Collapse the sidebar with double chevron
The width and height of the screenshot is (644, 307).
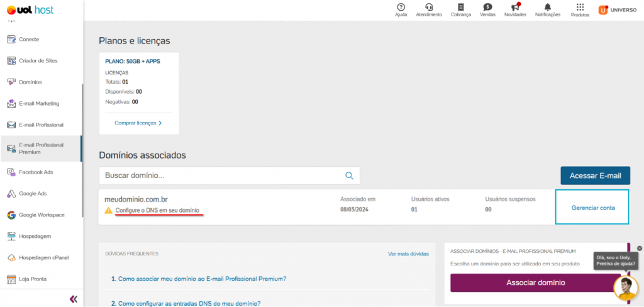[x=74, y=299]
